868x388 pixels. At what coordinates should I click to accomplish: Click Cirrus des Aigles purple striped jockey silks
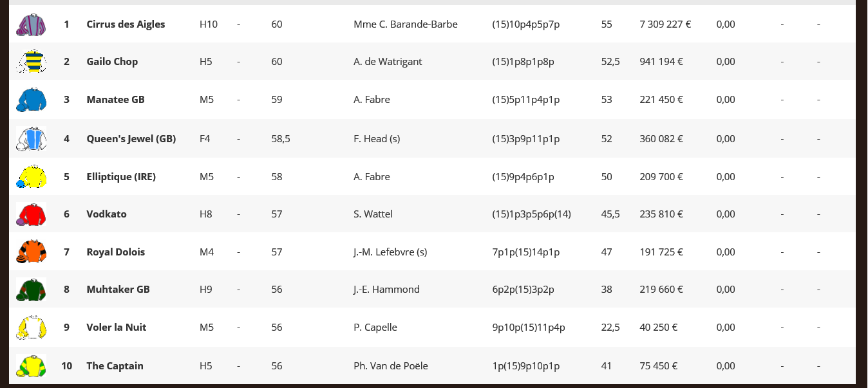click(31, 24)
